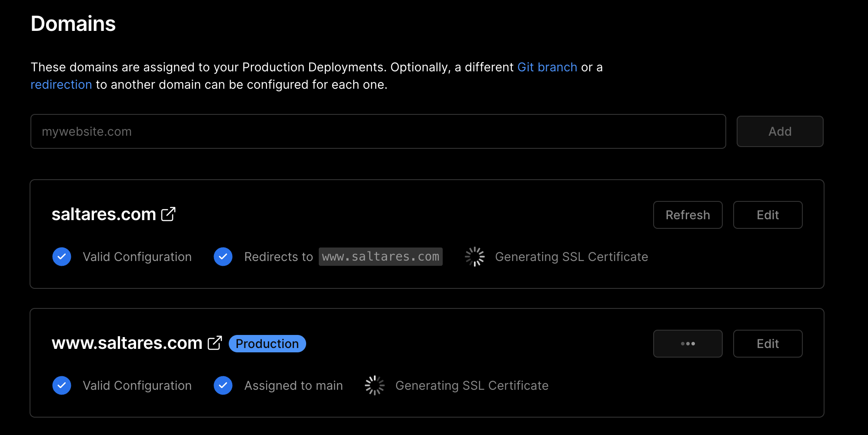This screenshot has height=435, width=868.
Task: Click the Valid Configuration checkmark for saltares.com
Action: click(x=61, y=257)
